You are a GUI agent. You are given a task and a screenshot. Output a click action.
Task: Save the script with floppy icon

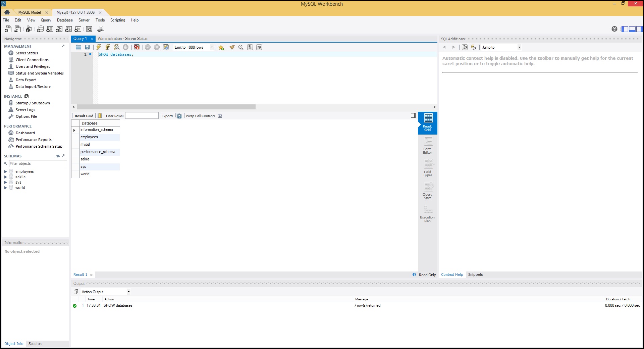(88, 47)
